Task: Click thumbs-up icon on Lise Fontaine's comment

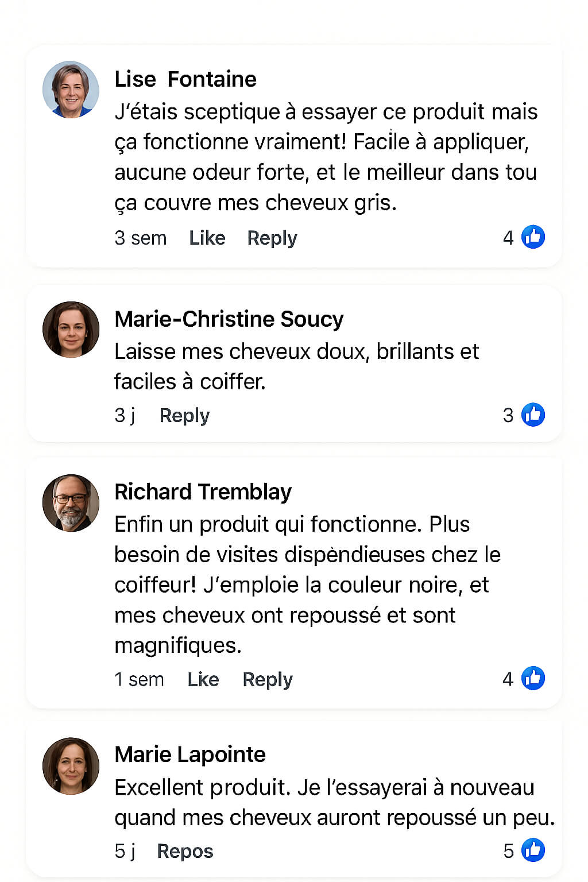Action: (533, 237)
